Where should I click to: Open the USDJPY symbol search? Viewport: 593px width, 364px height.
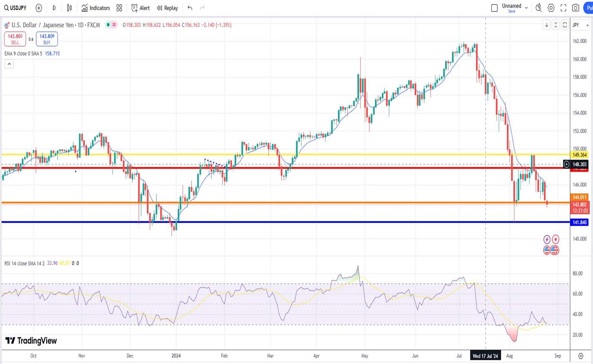pyautogui.click(x=15, y=8)
